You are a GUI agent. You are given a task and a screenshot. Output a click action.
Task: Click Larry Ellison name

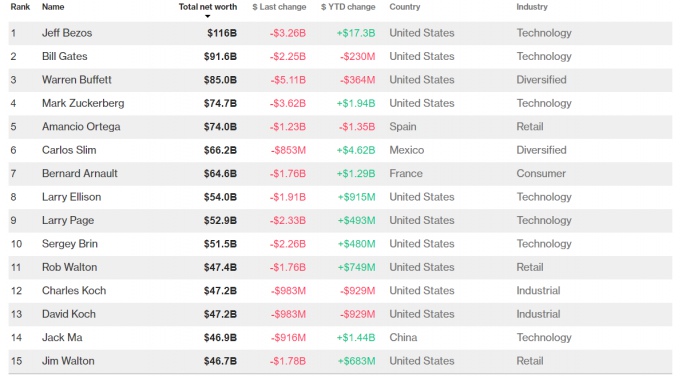[71, 197]
